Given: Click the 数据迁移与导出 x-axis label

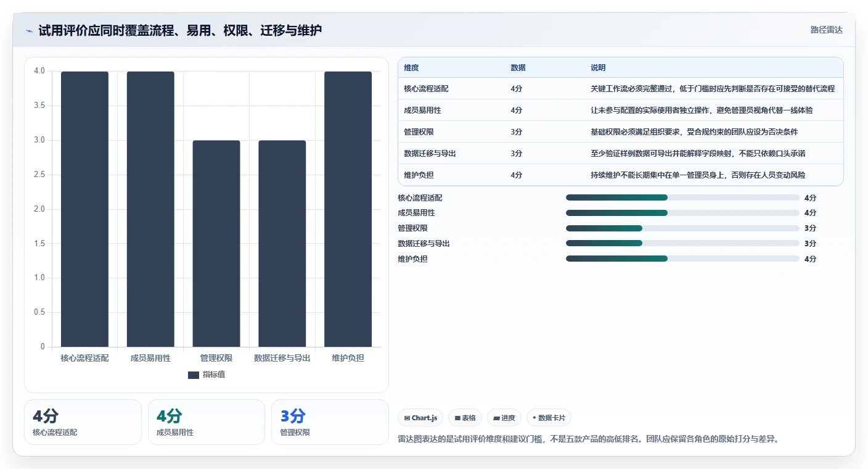Looking at the screenshot, I should (x=282, y=359).
